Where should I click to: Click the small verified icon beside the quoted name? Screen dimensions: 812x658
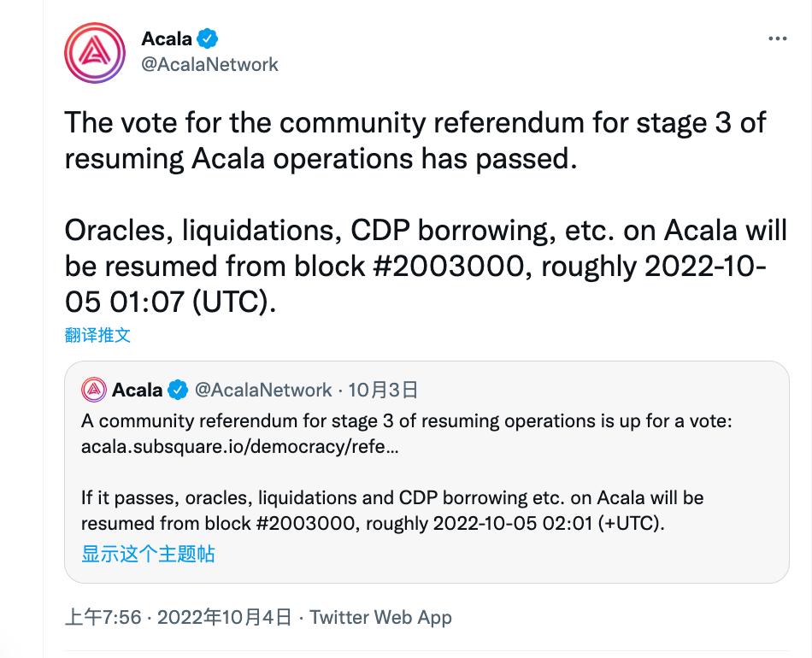coord(177,389)
